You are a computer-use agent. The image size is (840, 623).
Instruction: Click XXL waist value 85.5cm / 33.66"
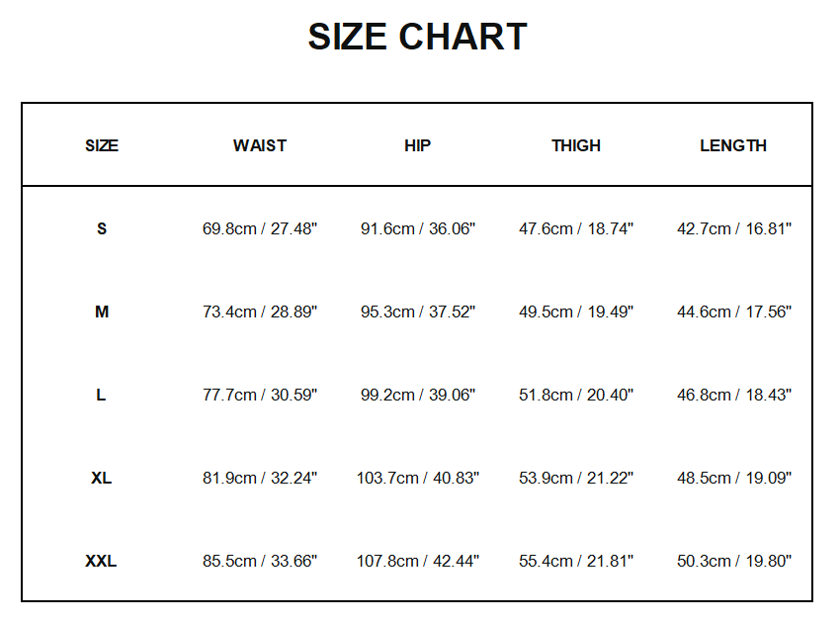click(x=260, y=561)
